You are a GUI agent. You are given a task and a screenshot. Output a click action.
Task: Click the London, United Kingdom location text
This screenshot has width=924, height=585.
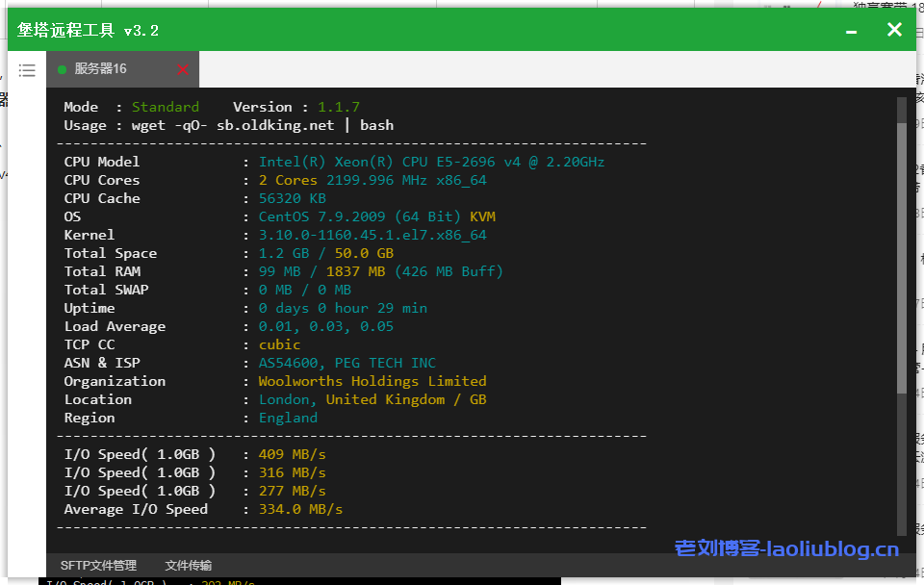[372, 399]
